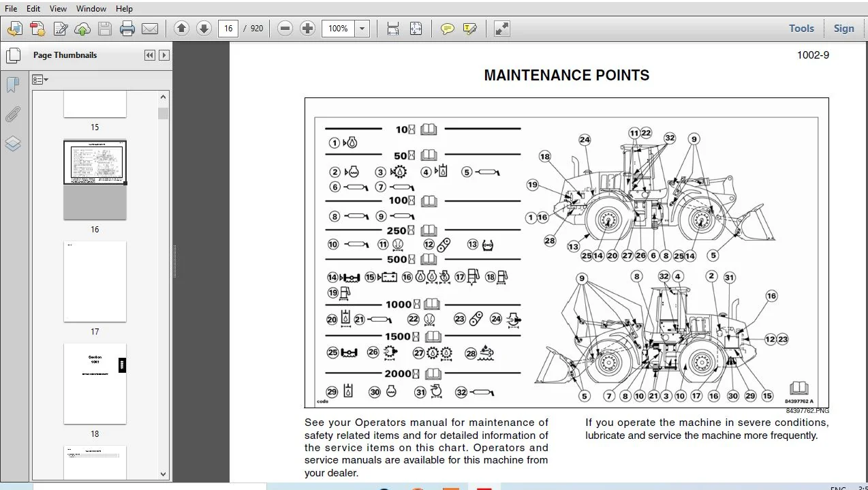This screenshot has height=490, width=868.
Task: Click paragraph 'If you operate the machine'
Action: coord(707,429)
